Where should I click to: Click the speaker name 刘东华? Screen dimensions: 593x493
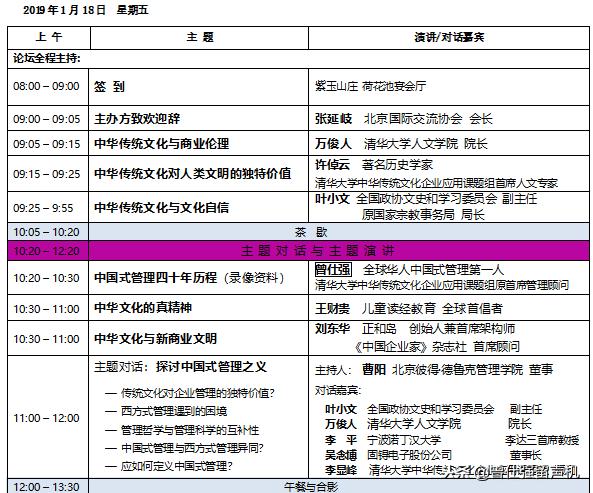pos(332,329)
